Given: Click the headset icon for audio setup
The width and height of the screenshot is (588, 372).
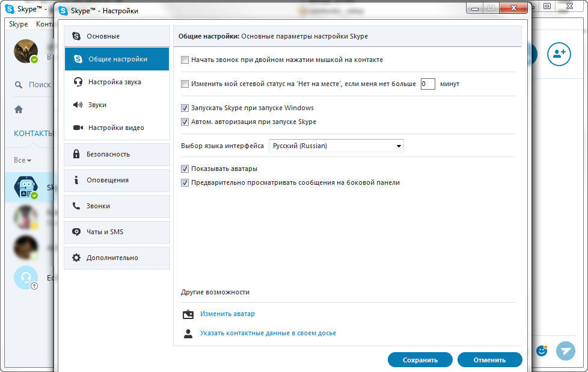Looking at the screenshot, I should (x=78, y=82).
